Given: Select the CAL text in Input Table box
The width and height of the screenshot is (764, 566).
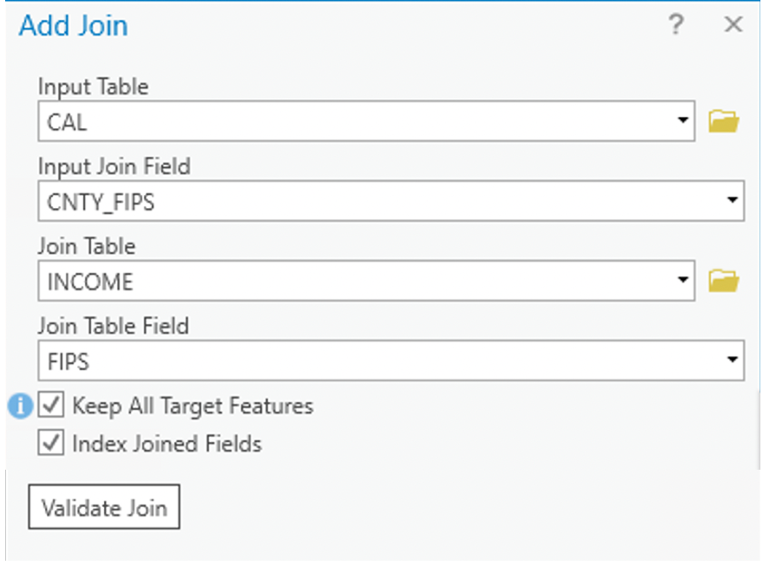Looking at the screenshot, I should pyautogui.click(x=67, y=122).
